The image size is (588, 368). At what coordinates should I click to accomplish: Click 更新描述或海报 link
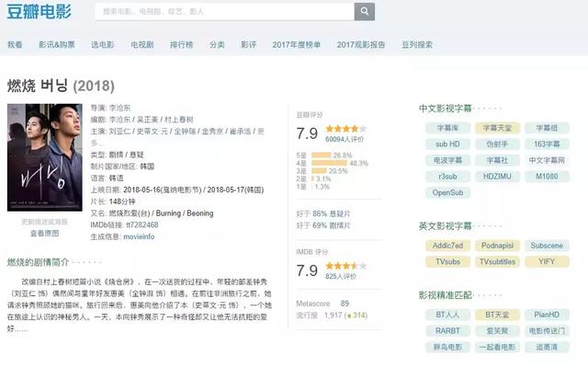45,222
